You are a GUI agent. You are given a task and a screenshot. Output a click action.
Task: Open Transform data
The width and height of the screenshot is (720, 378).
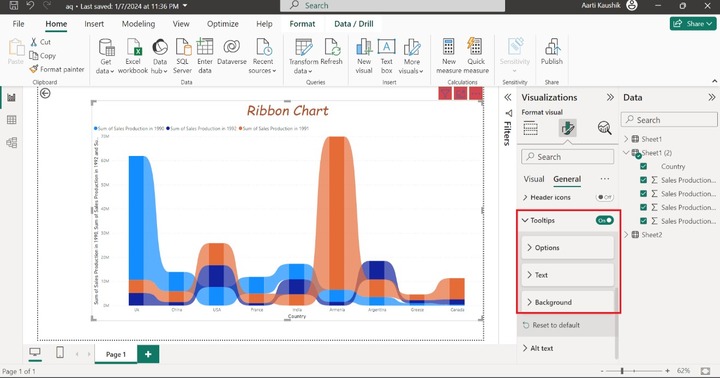[x=304, y=56]
